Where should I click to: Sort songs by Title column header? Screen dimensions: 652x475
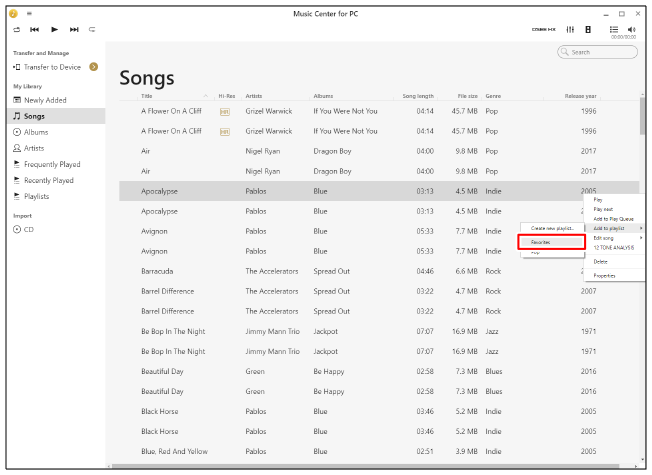[x=147, y=96]
